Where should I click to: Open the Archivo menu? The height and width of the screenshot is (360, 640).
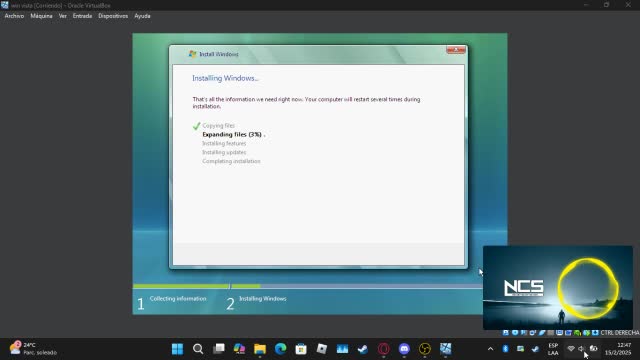[14, 16]
